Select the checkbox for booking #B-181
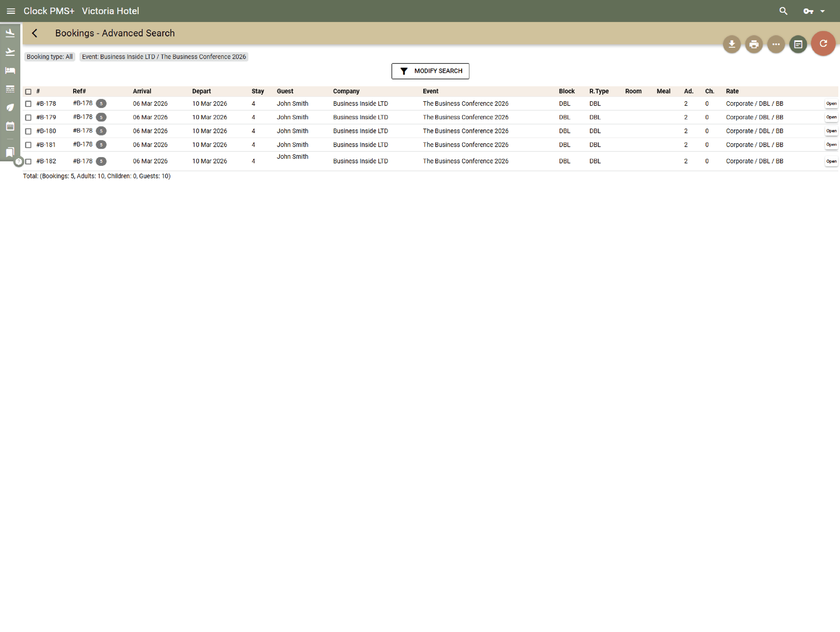The width and height of the screenshot is (840, 632). [x=28, y=145]
